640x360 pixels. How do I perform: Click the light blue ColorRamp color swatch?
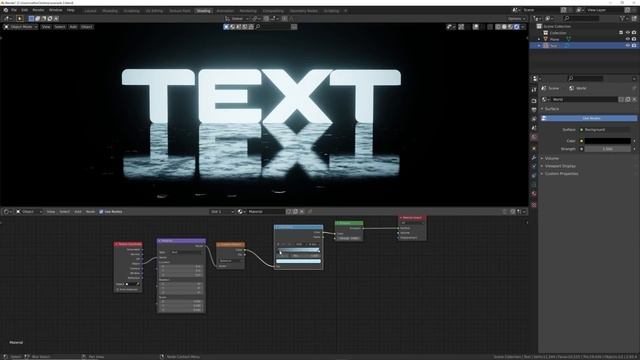pos(298,261)
